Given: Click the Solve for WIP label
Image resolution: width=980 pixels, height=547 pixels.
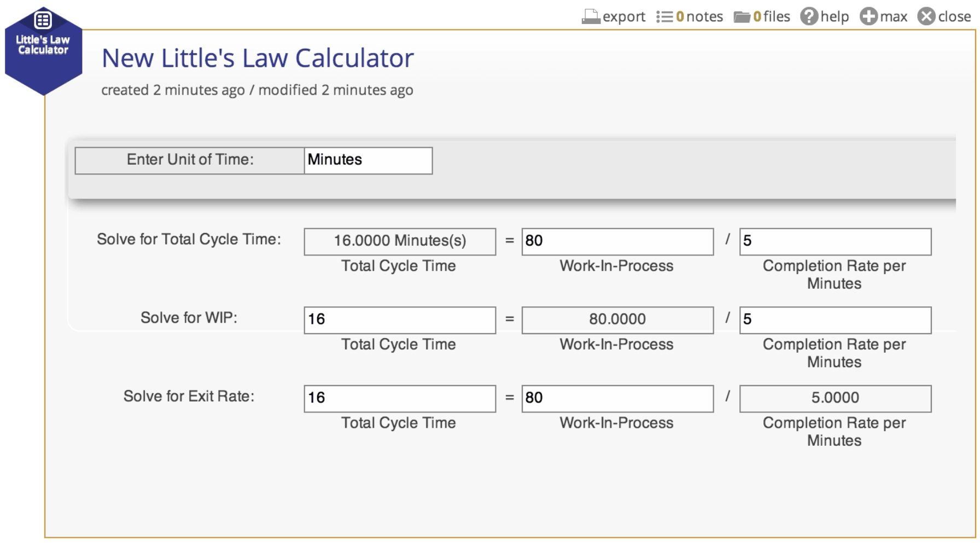Looking at the screenshot, I should (189, 318).
